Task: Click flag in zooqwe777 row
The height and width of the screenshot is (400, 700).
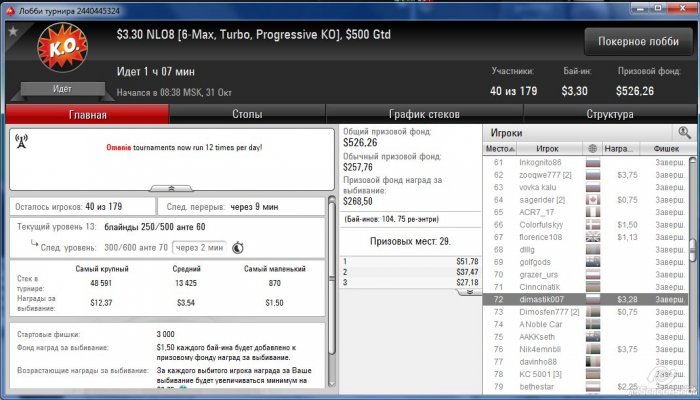Action: pyautogui.click(x=592, y=175)
